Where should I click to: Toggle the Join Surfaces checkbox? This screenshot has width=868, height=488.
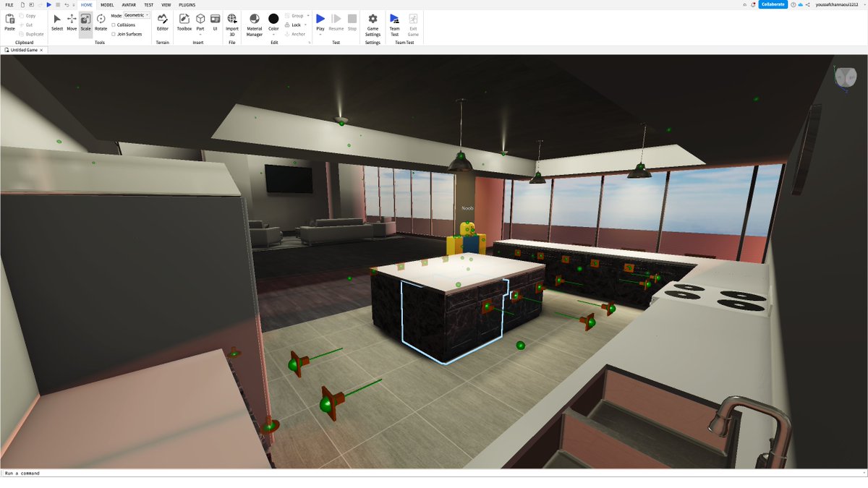click(114, 34)
